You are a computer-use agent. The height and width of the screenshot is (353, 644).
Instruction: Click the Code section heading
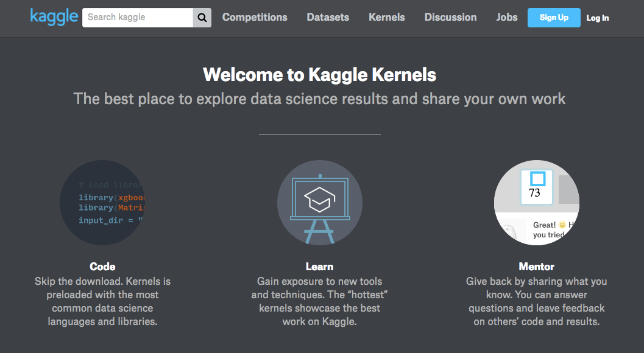pyautogui.click(x=102, y=267)
